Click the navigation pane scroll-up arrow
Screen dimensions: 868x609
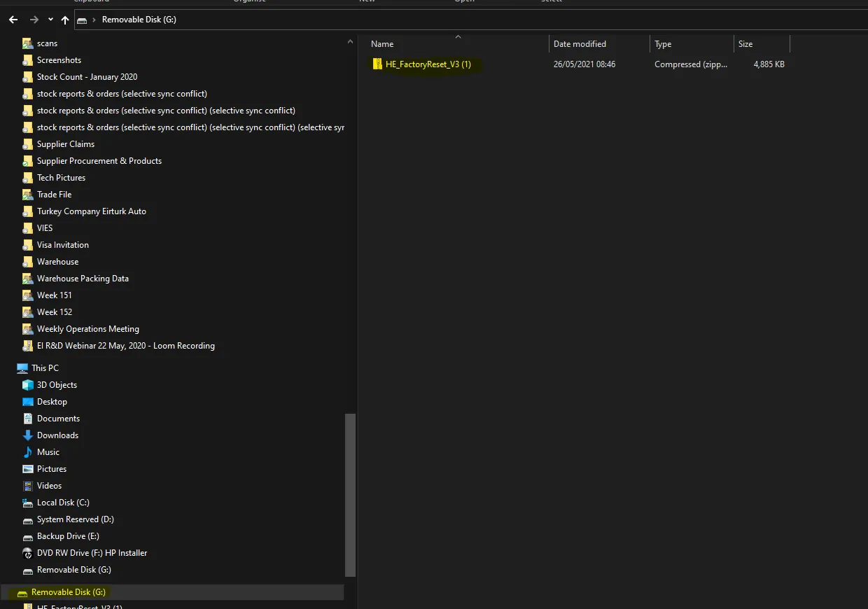pos(351,42)
